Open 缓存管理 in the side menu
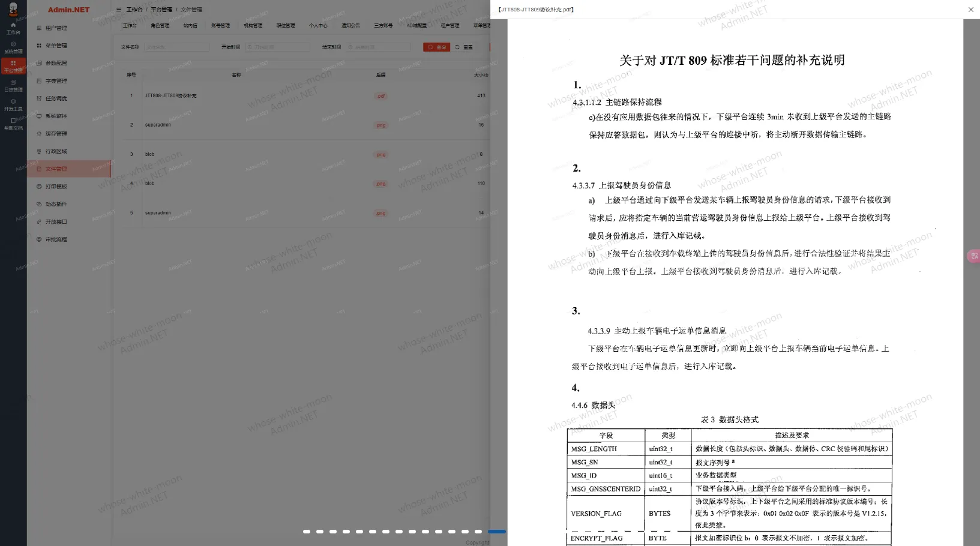Image resolution: width=980 pixels, height=546 pixels. (70, 133)
